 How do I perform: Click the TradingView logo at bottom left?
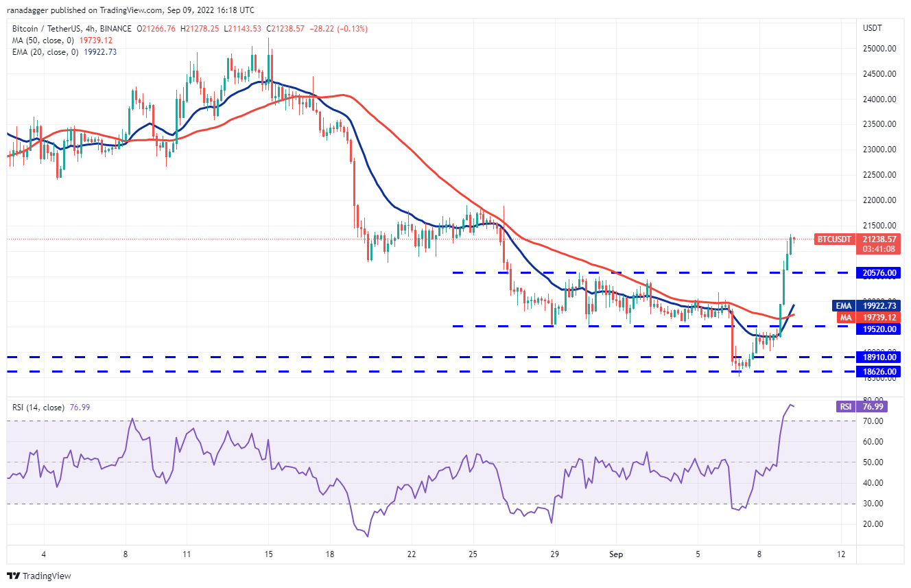39,576
